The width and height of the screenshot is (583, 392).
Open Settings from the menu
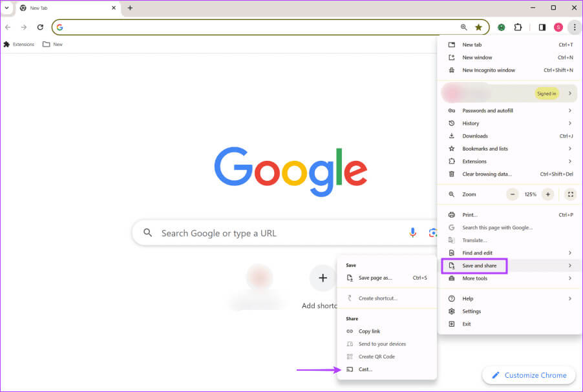[x=510, y=311]
